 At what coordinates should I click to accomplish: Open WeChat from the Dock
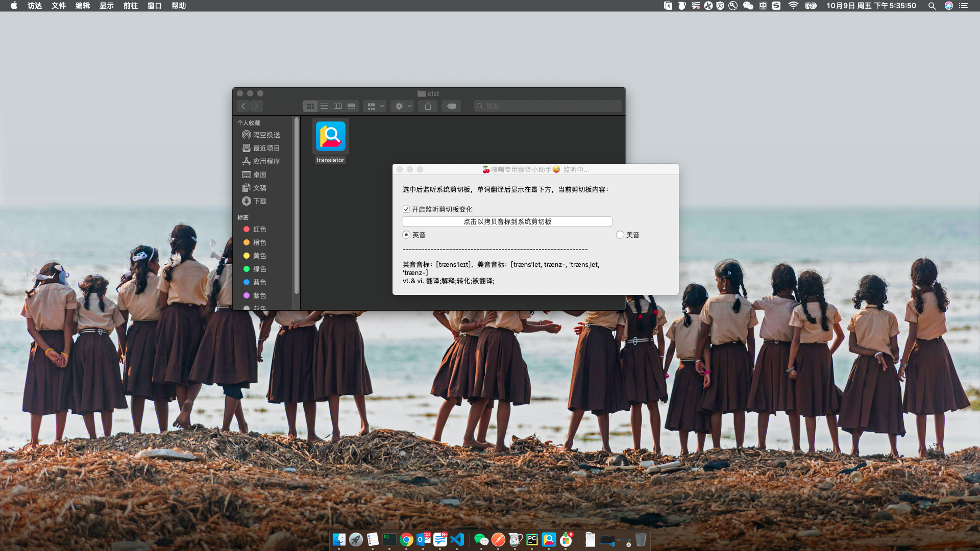point(481,539)
